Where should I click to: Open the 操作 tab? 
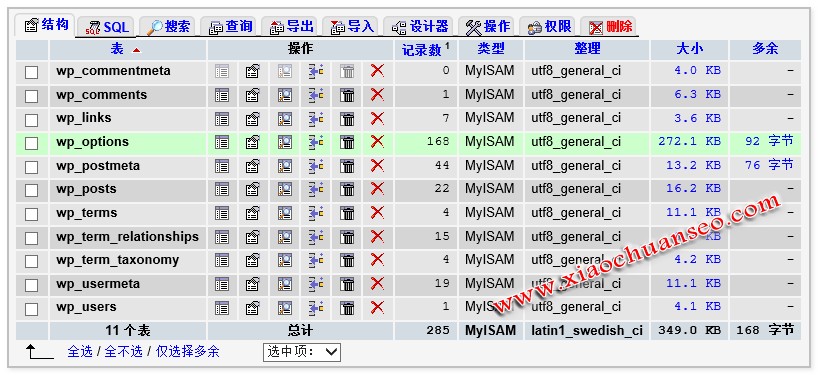487,27
